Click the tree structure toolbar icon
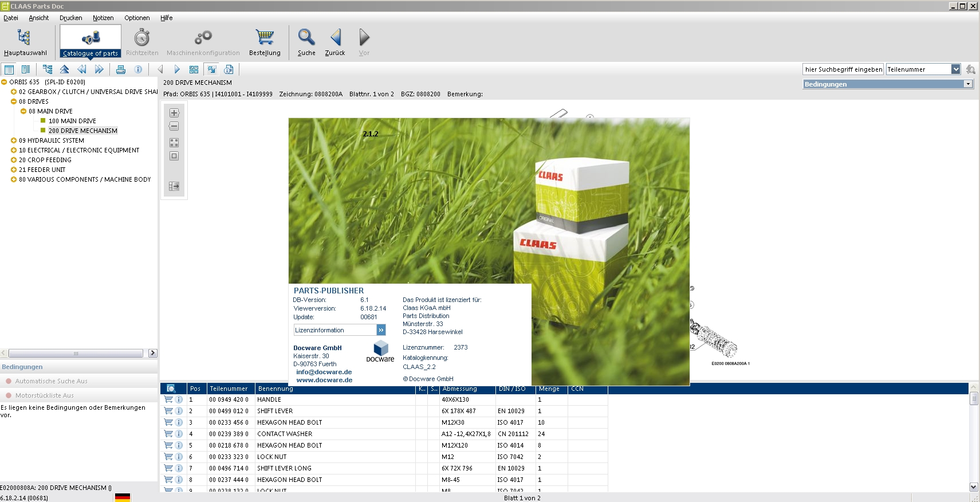 [x=48, y=69]
